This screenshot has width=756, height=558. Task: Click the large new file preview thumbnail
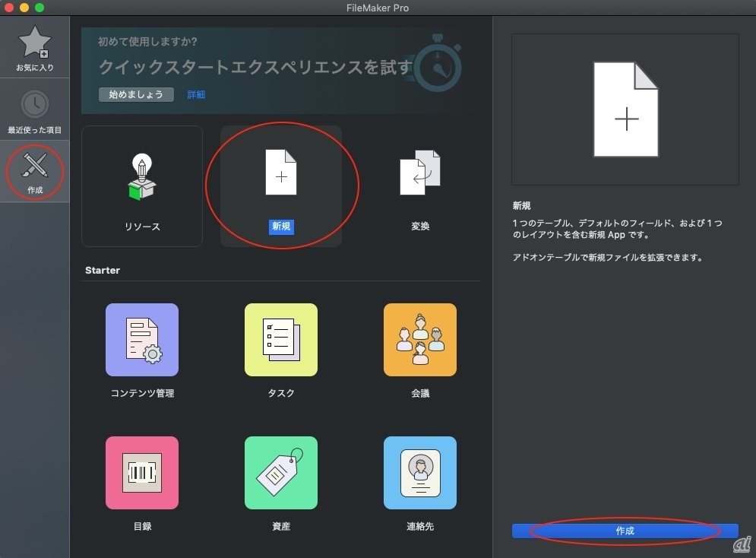pos(625,110)
